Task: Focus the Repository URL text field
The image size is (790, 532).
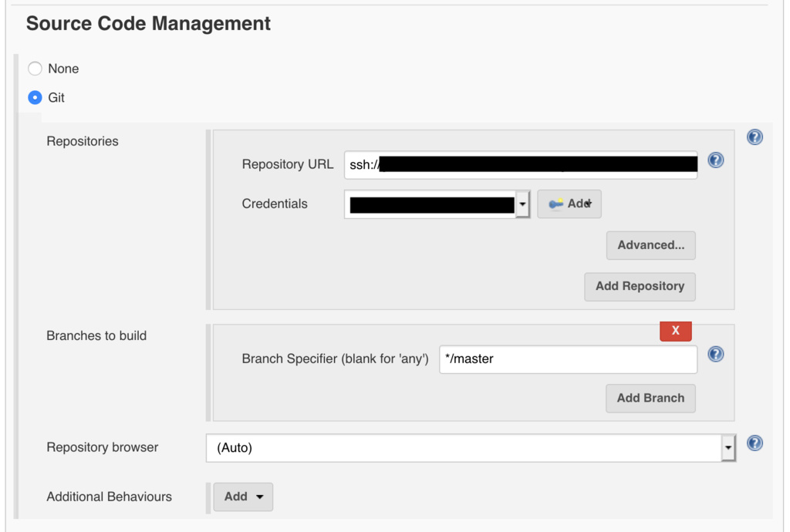Action: tap(521, 164)
